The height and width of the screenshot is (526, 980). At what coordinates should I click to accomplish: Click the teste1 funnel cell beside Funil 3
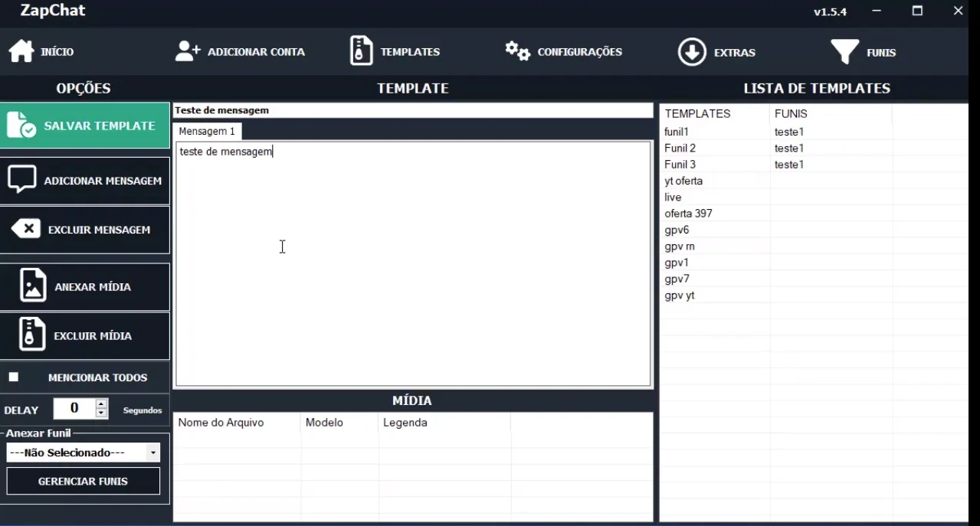(789, 165)
